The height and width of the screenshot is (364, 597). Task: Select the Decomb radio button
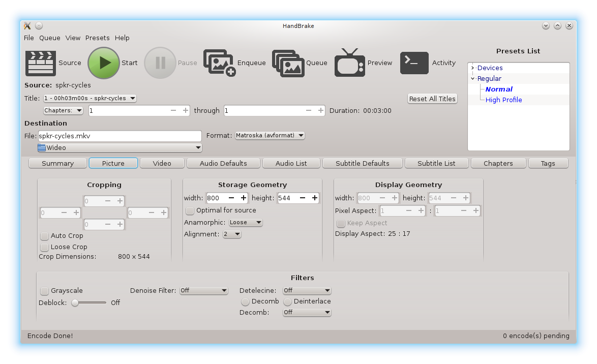245,301
